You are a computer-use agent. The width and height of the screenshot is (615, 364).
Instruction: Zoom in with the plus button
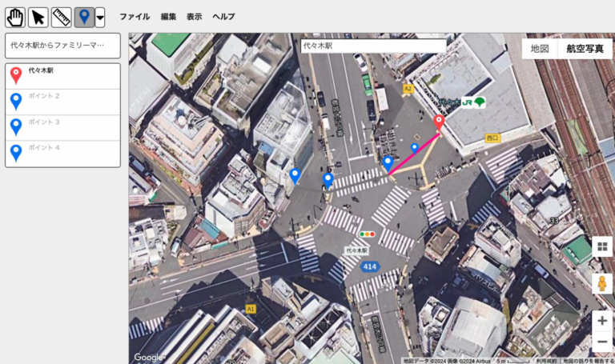pyautogui.click(x=602, y=321)
